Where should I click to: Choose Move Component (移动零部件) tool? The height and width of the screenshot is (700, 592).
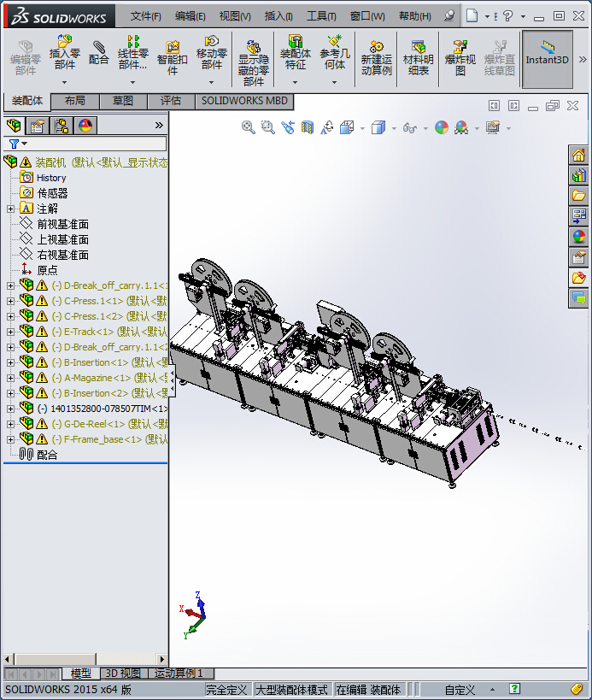click(212, 52)
